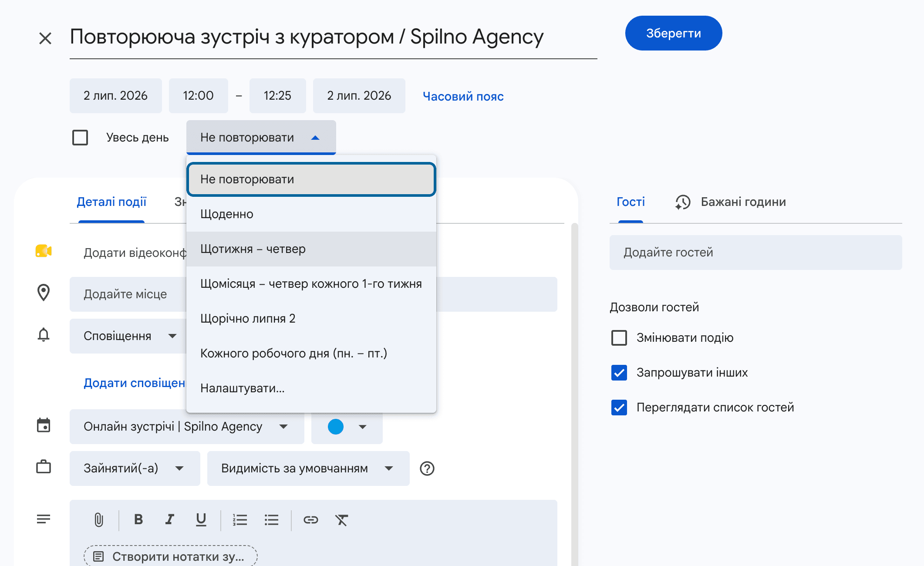The height and width of the screenshot is (566, 924).
Task: Close the event editor with the X icon
Action: (x=45, y=38)
